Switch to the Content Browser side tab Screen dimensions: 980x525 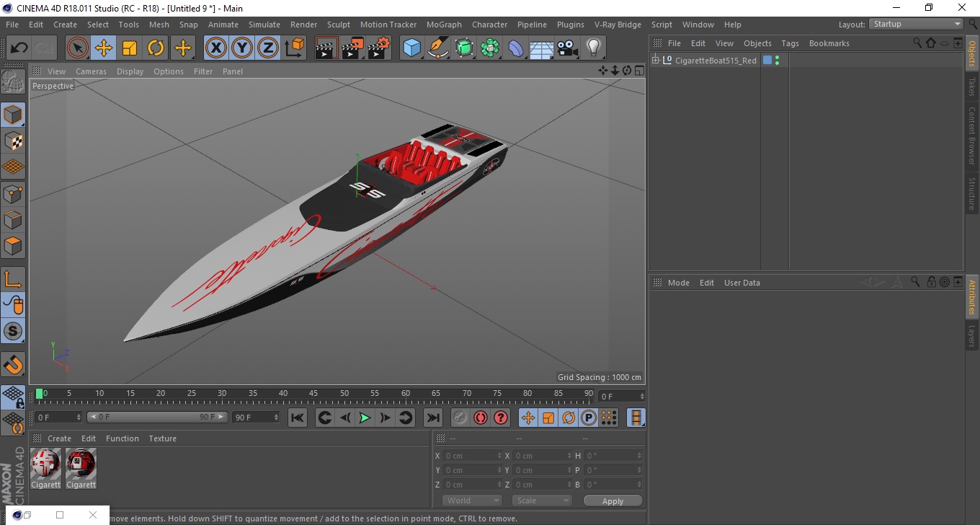coord(971,136)
